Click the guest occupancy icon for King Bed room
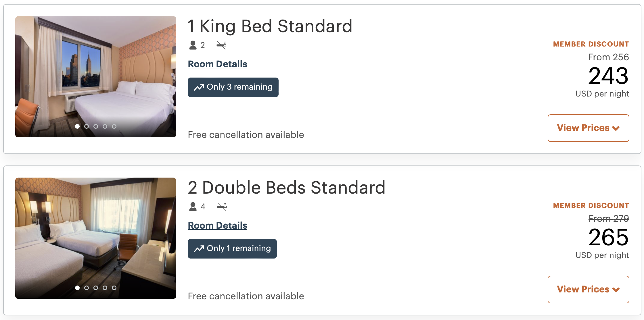The width and height of the screenshot is (644, 320). point(193,45)
